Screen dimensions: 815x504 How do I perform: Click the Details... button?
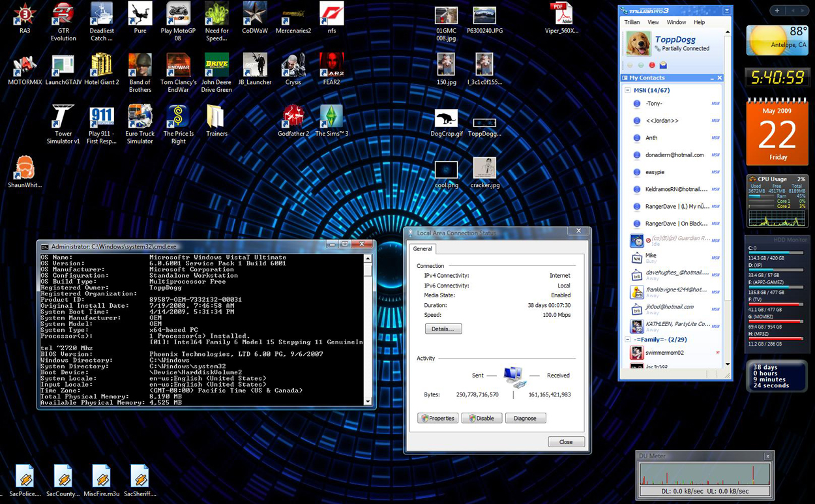click(x=443, y=329)
